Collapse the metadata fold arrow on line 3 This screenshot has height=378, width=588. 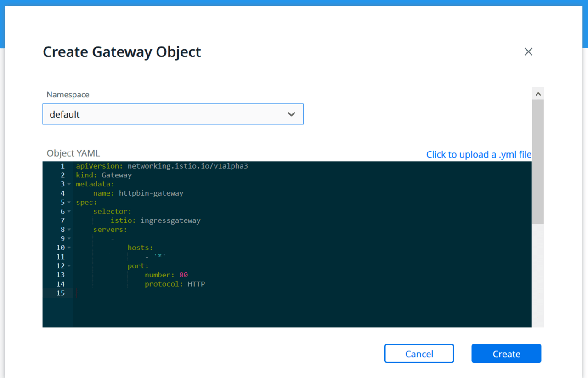click(69, 184)
